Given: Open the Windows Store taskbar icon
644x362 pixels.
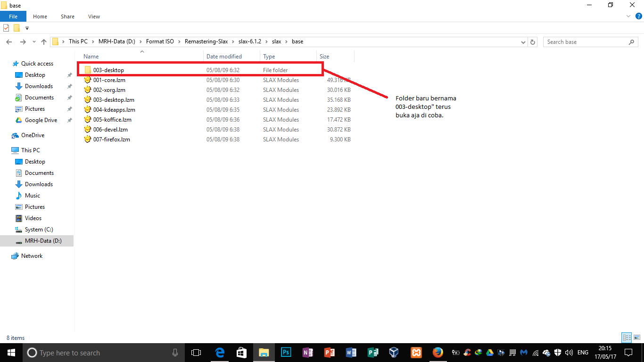Looking at the screenshot, I should [241, 353].
